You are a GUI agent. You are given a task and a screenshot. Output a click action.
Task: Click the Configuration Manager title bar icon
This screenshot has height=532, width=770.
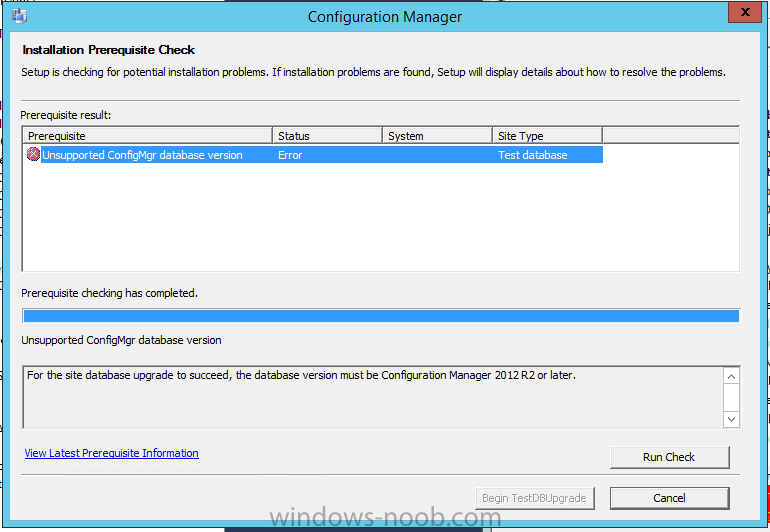pyautogui.click(x=20, y=16)
